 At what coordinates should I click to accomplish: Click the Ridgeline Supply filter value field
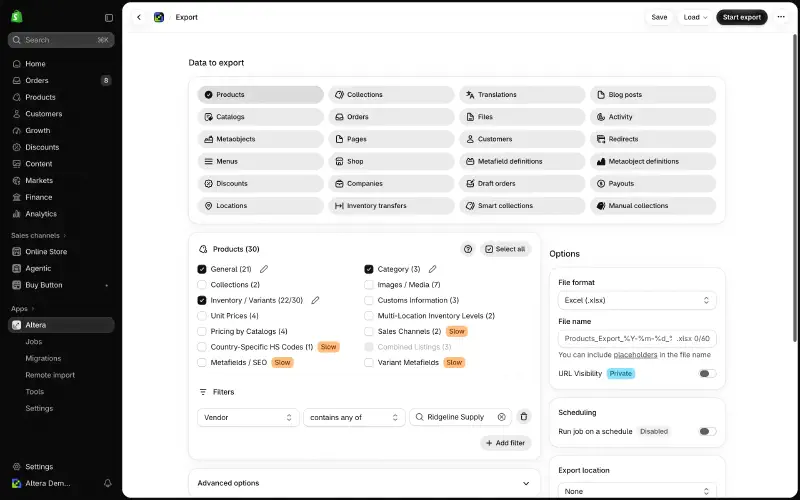point(460,417)
